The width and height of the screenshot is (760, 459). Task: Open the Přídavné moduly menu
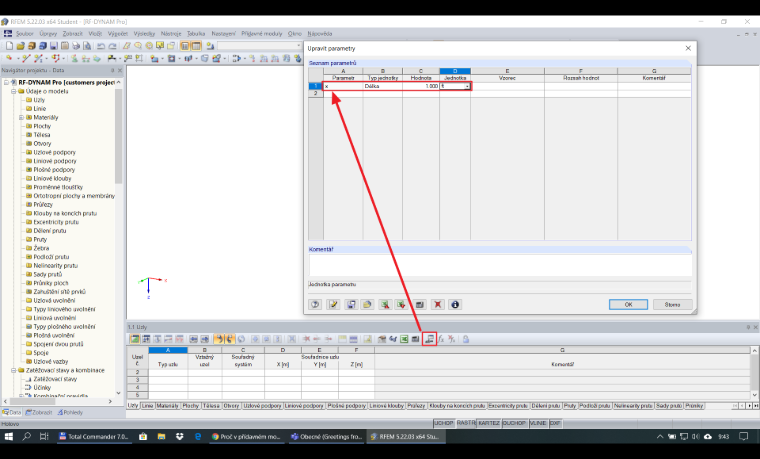click(262, 33)
